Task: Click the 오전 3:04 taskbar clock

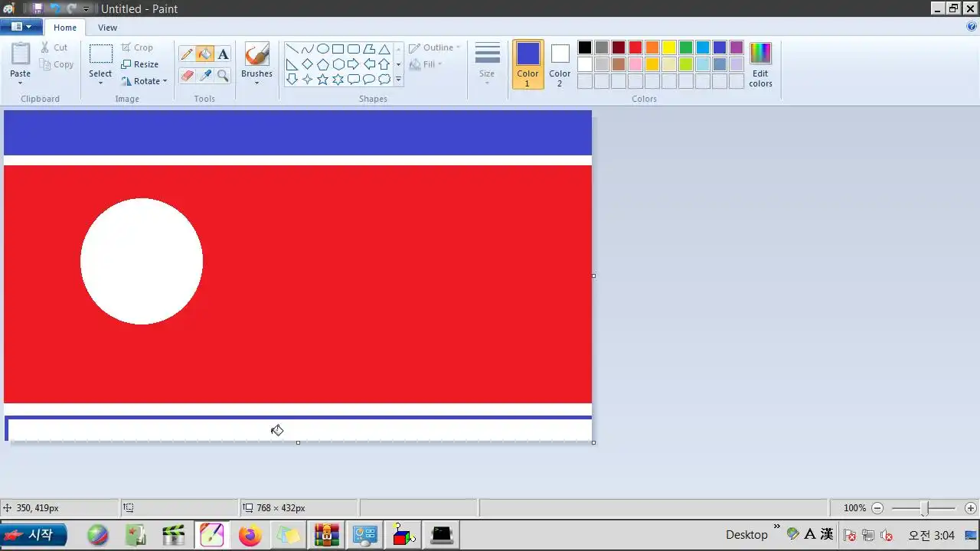Action: [x=932, y=535]
